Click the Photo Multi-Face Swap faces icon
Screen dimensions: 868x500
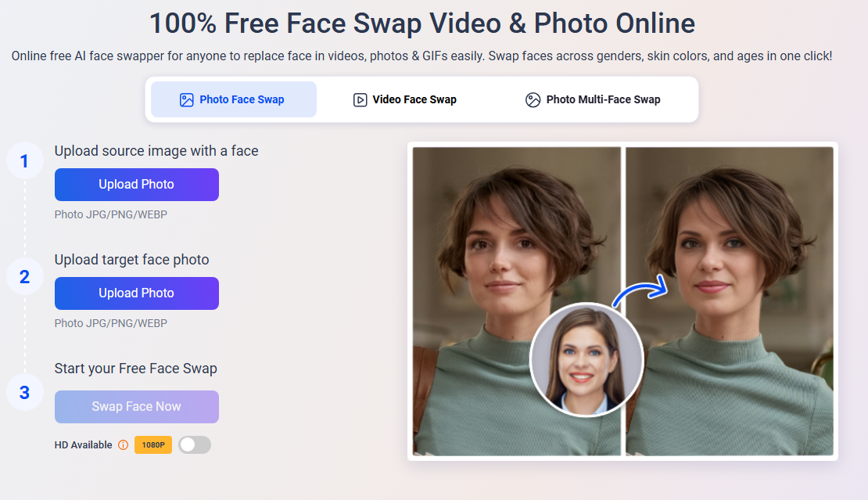point(533,99)
